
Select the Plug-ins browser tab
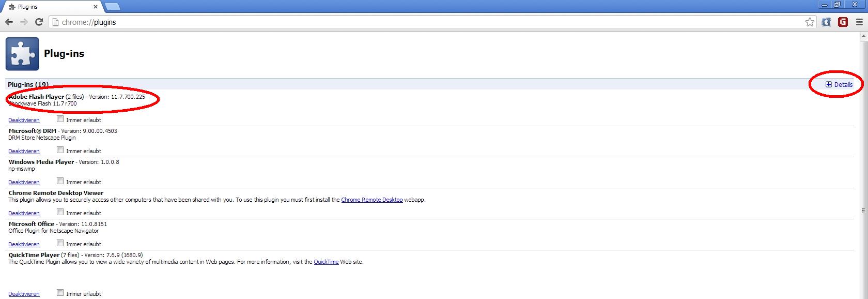(x=52, y=7)
